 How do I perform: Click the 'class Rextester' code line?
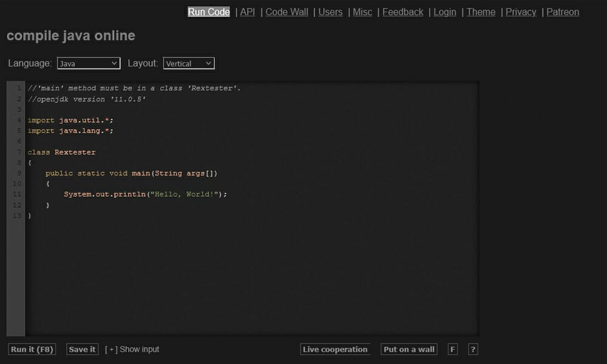click(61, 152)
